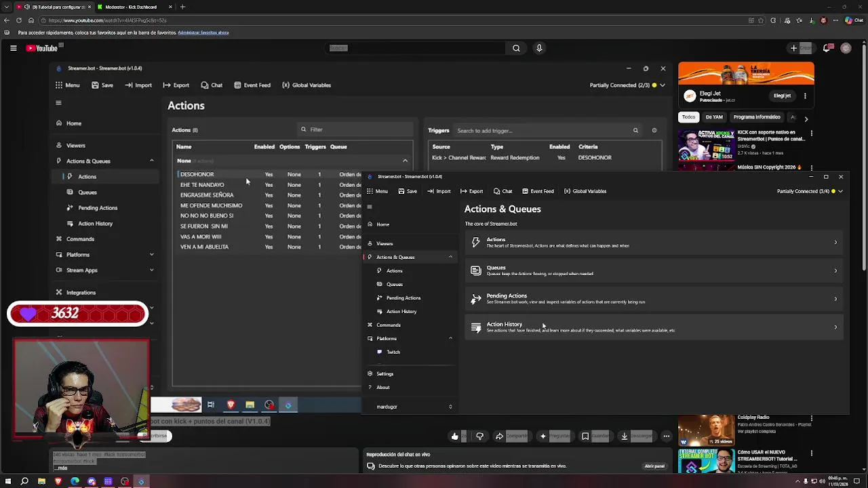
Task: Click the YouTube search magnifier button
Action: [516, 48]
